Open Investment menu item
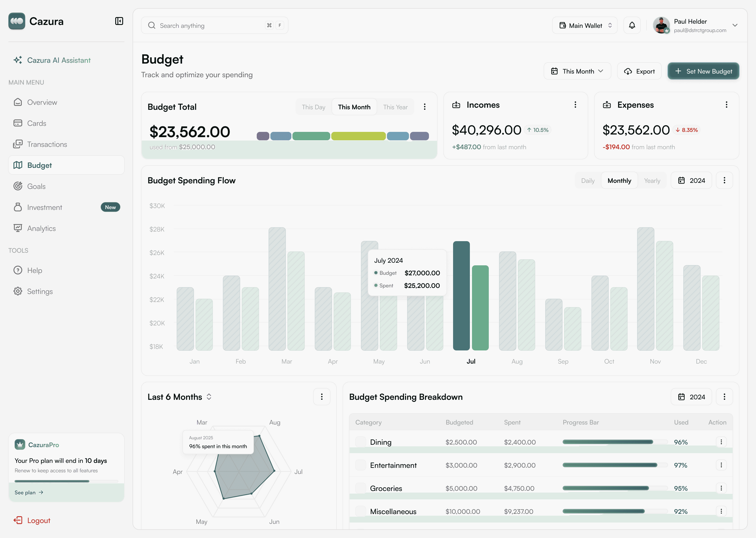The width and height of the screenshot is (756, 538). click(x=66, y=207)
